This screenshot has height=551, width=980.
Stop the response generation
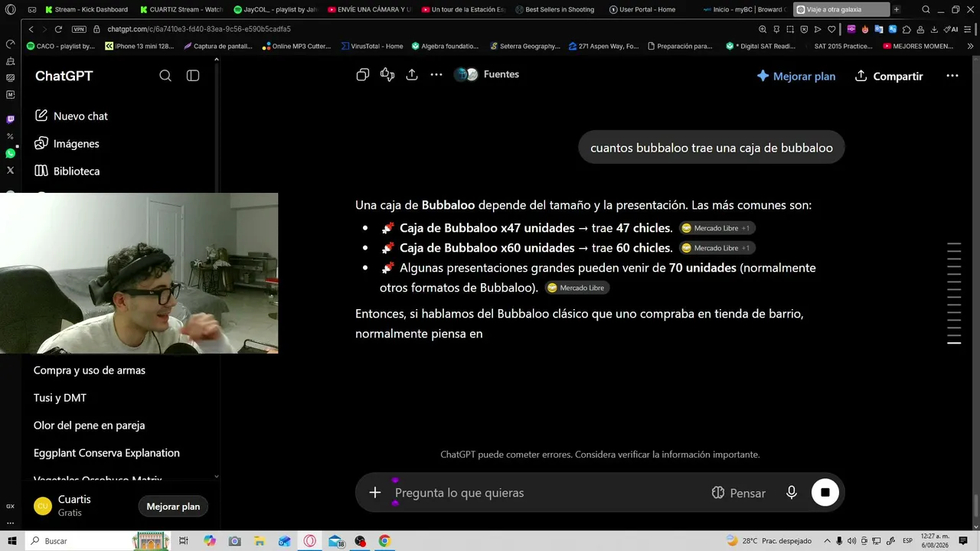[x=825, y=492]
